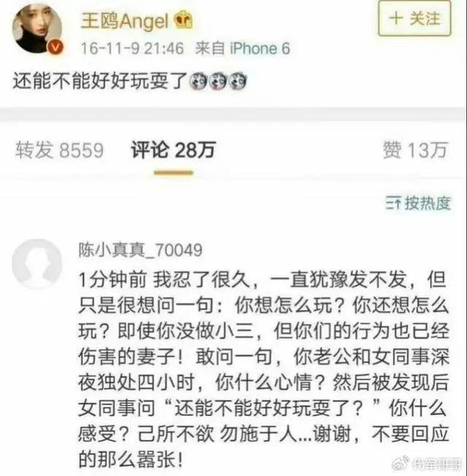This screenshot has height=476, width=467.
Task: Open commenter 陈小真真_70049's gray avatar
Action: point(37,264)
